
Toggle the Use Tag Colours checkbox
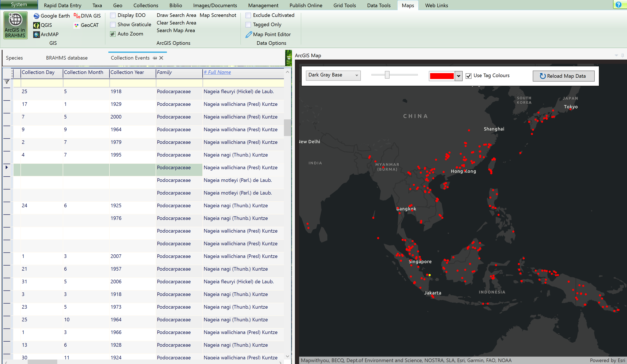pyautogui.click(x=469, y=76)
